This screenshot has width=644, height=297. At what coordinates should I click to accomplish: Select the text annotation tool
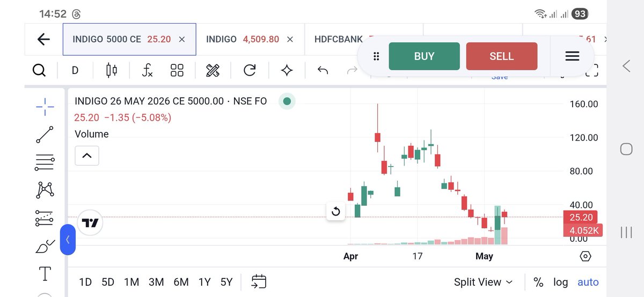[45, 273]
